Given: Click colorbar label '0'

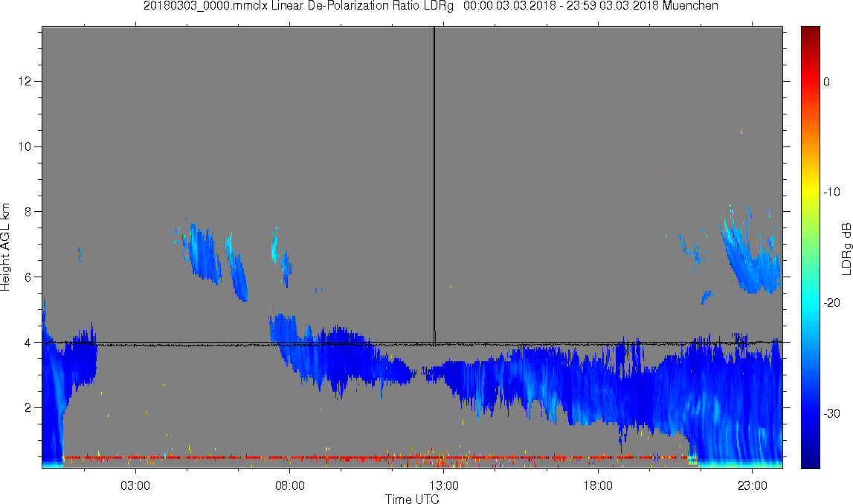Looking at the screenshot, I should click(x=827, y=82).
